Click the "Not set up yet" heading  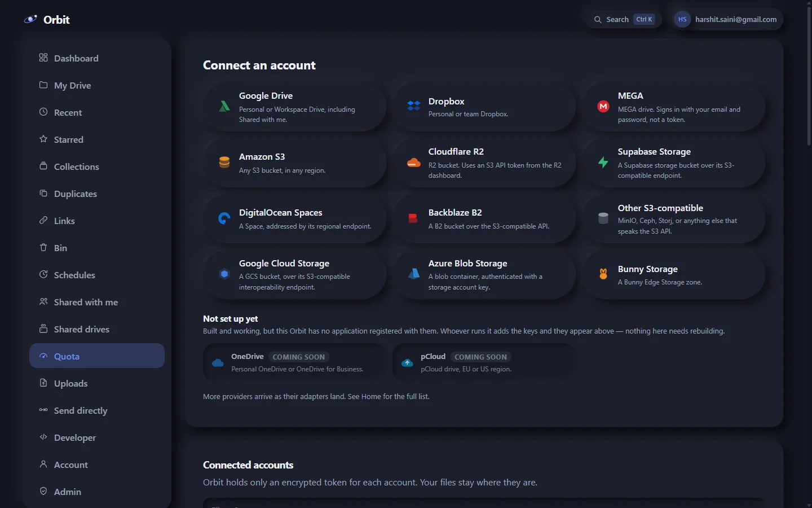[x=231, y=318]
